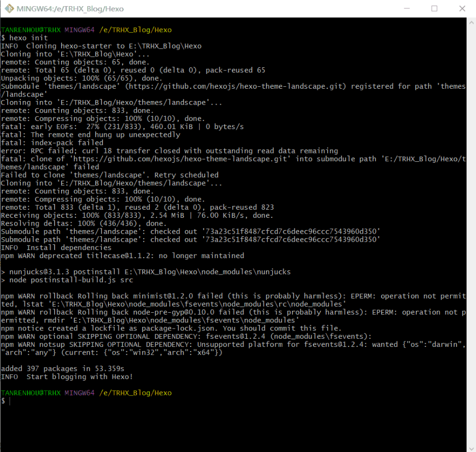Maximize the MINGW64 terminal window
Screen dimensions: 476x452
[434, 9]
